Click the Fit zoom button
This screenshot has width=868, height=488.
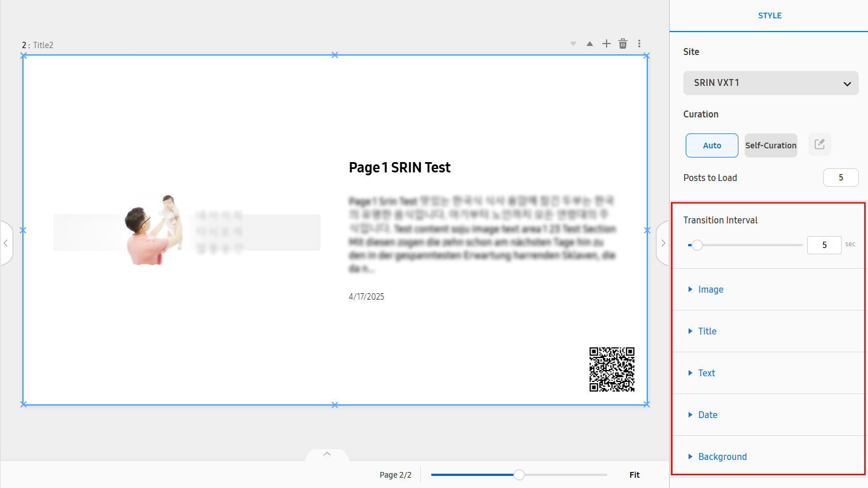(x=634, y=475)
